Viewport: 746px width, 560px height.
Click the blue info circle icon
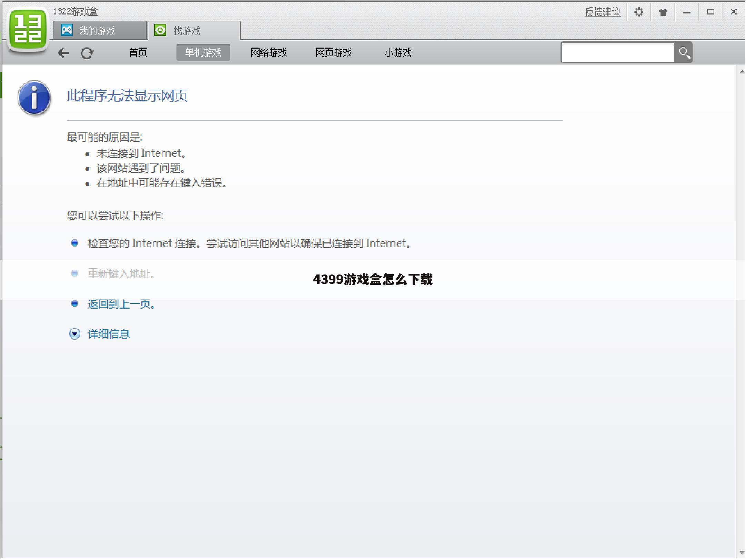click(x=34, y=98)
